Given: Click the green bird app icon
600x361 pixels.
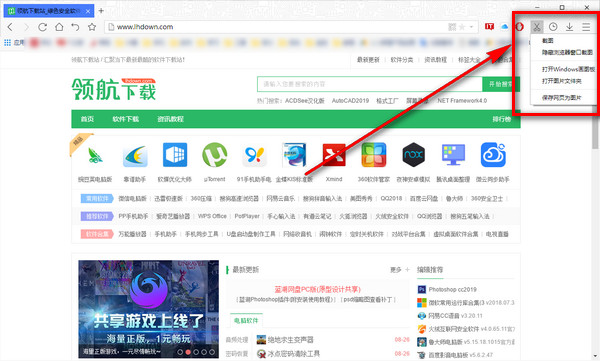Looking at the screenshot, I should tap(95, 155).
